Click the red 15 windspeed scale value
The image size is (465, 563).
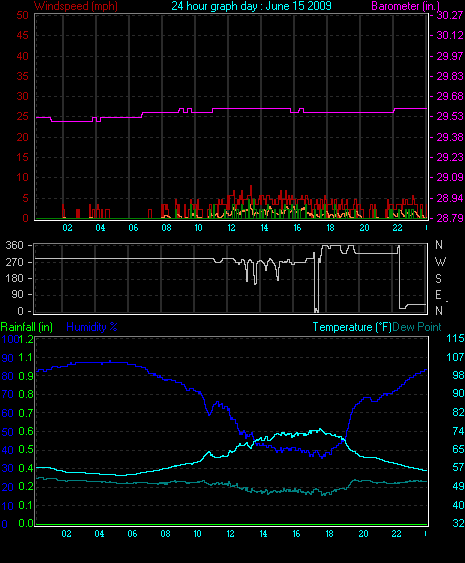22,158
